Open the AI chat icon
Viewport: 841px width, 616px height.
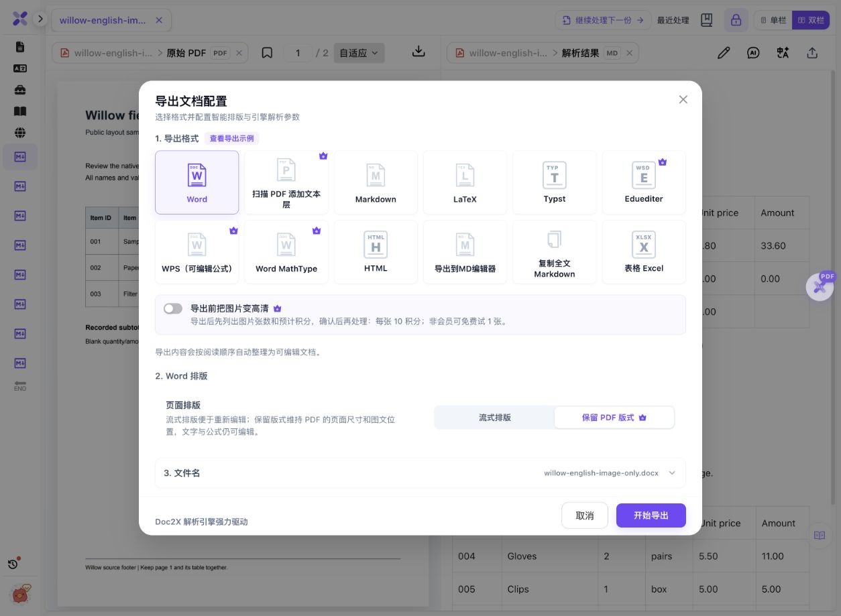tap(753, 53)
